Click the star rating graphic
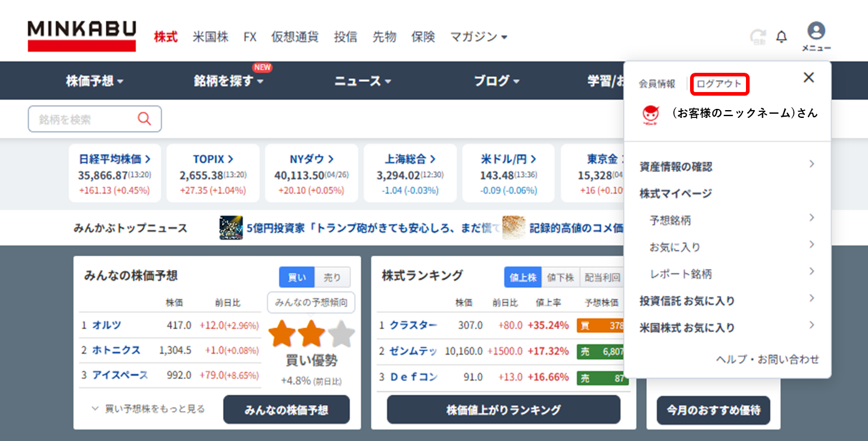Screen dimensions: 868x441 tap(311, 334)
